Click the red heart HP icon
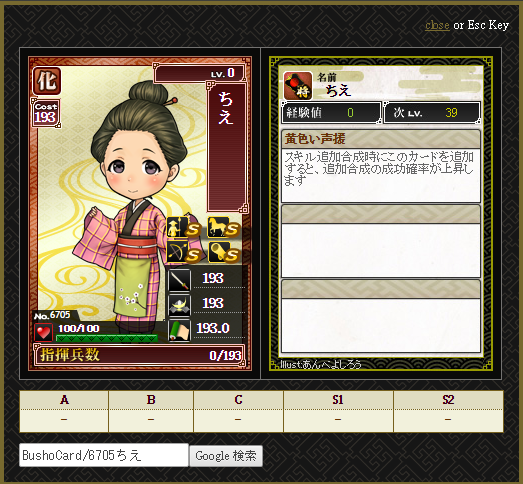Screen dimensions: 523x484 tap(43, 333)
